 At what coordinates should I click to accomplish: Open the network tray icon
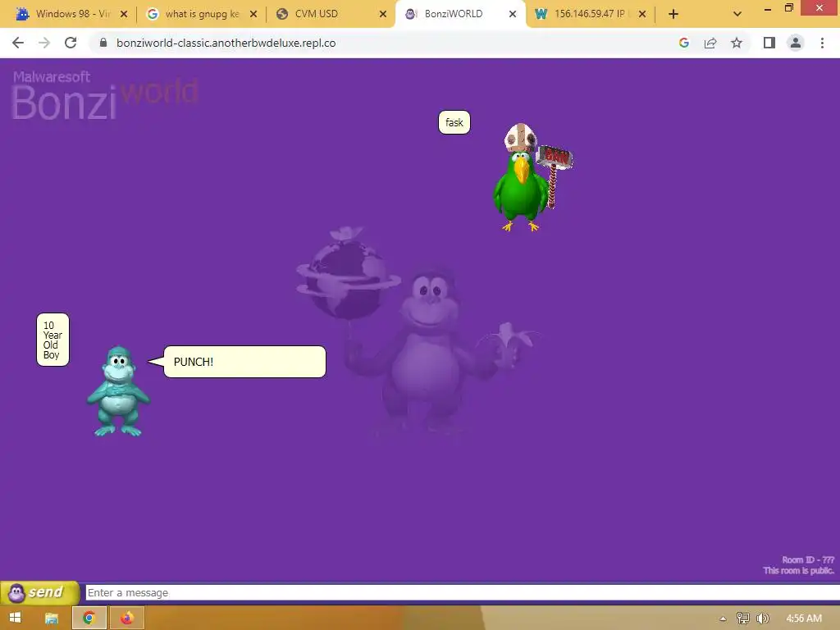[743, 619]
